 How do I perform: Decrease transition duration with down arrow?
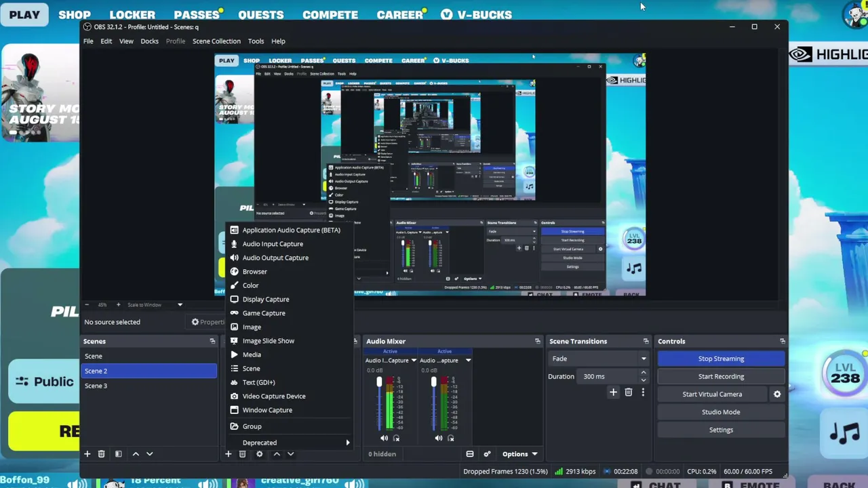(644, 380)
